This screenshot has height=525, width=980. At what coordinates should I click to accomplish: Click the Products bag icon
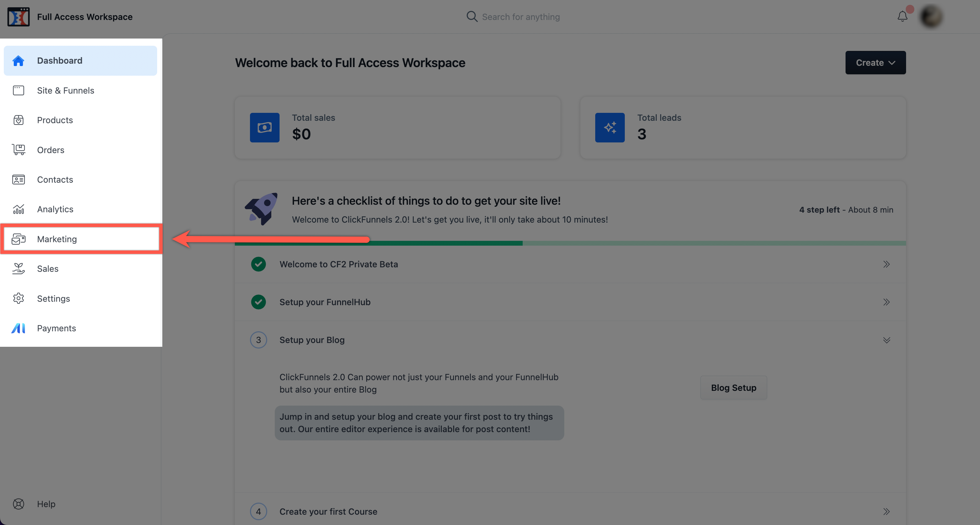pos(18,120)
